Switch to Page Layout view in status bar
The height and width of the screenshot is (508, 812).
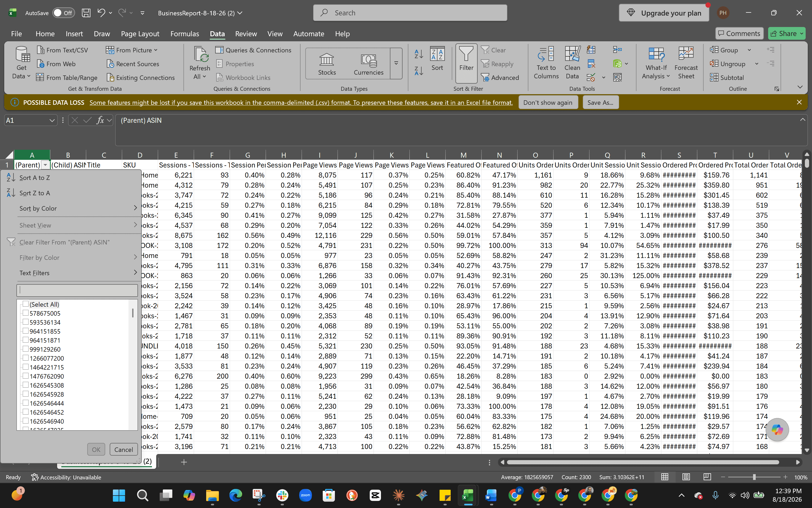pos(686,477)
